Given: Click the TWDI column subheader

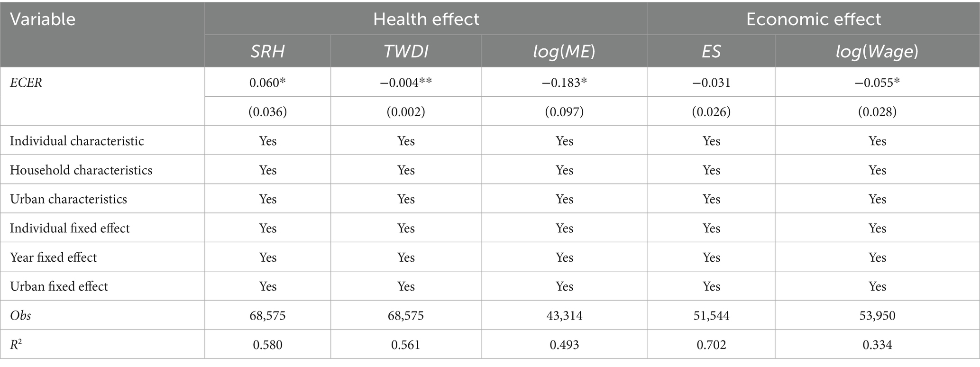Looking at the screenshot, I should pos(405,51).
